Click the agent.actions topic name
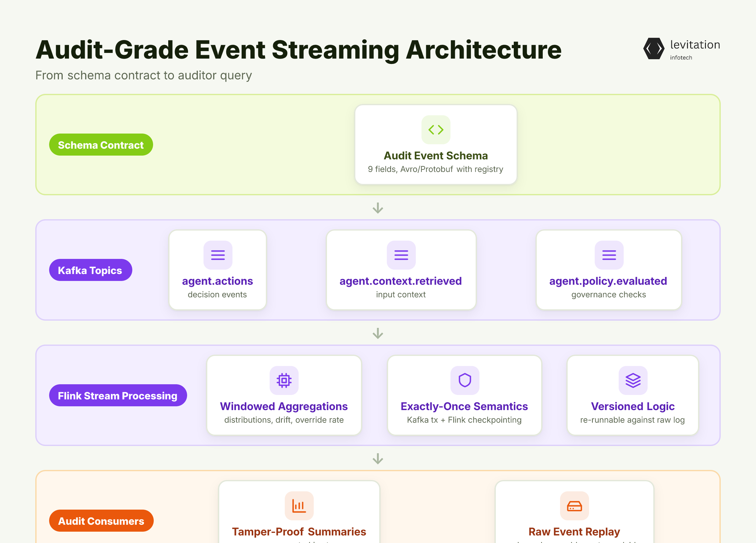This screenshot has height=543, width=756. 217,281
